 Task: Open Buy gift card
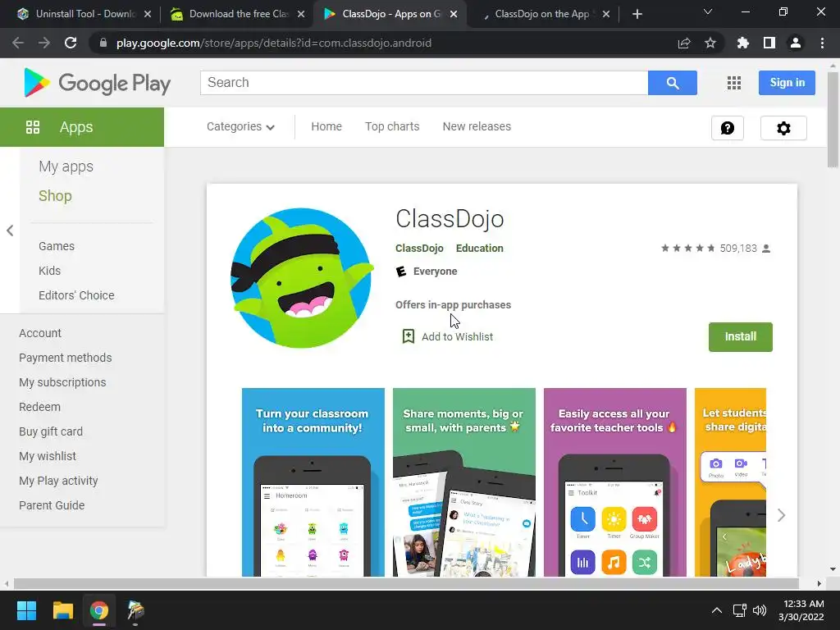pos(51,431)
